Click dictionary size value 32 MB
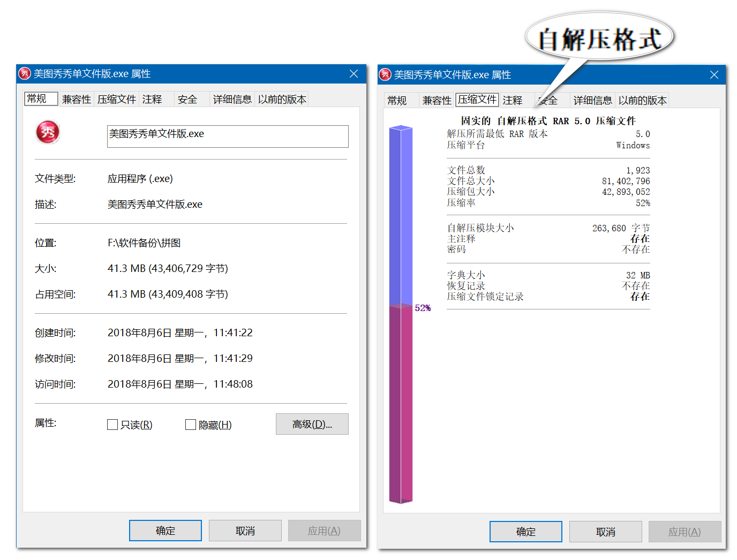The image size is (737, 560). 638,275
